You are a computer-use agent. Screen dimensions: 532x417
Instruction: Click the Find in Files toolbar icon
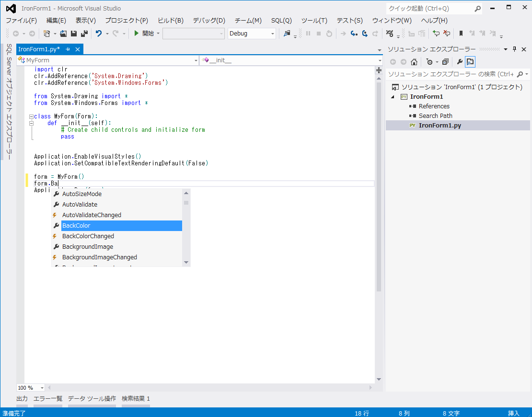[x=287, y=33]
